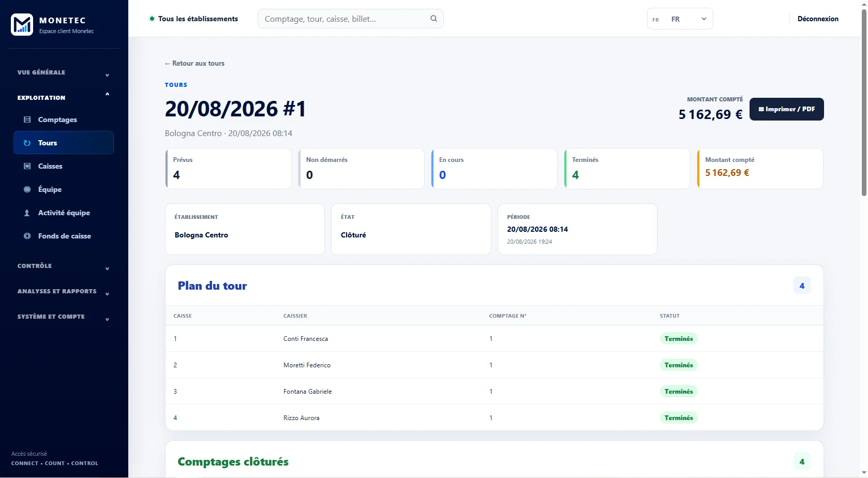Click the Conti Francesca row
868x478 pixels.
click(x=494, y=339)
